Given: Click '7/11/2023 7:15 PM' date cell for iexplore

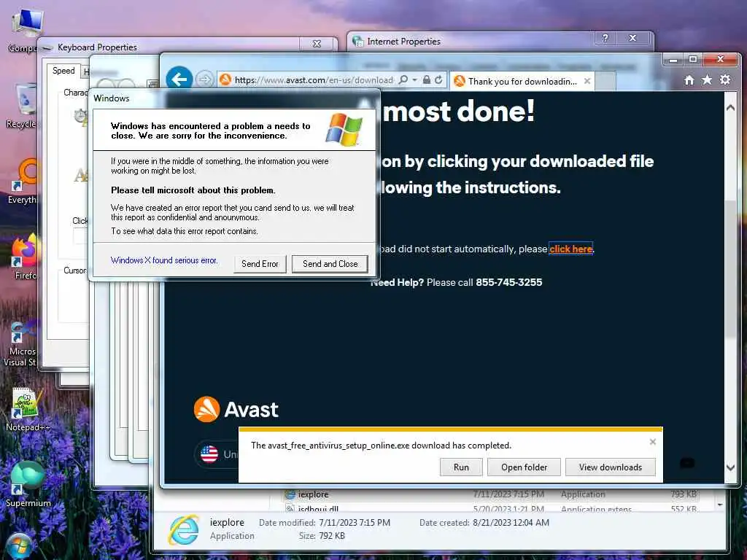Looking at the screenshot, I should click(x=508, y=494).
